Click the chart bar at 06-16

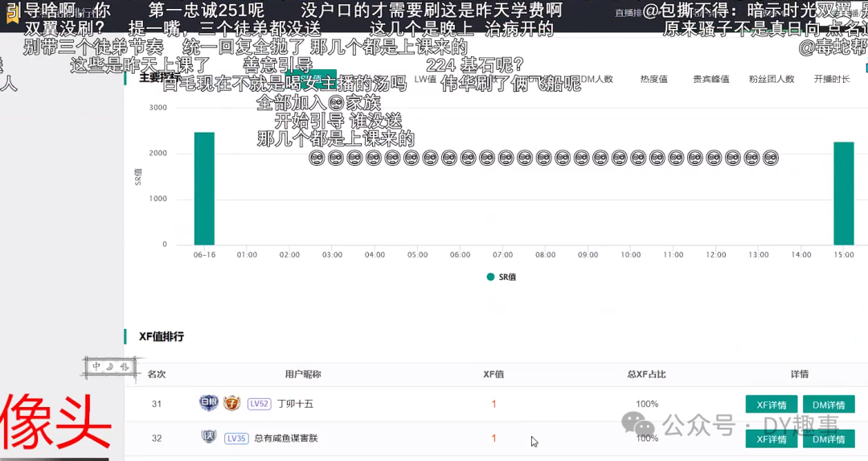(x=204, y=188)
